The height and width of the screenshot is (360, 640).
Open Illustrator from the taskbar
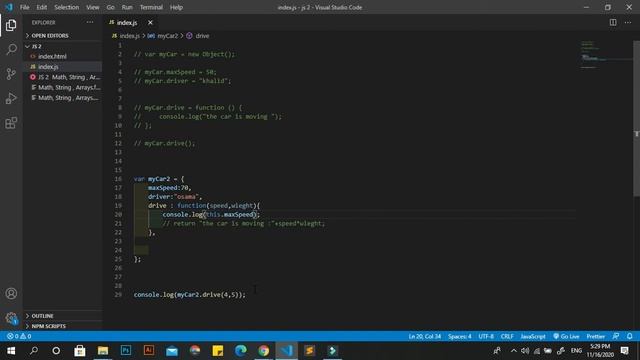(149, 351)
